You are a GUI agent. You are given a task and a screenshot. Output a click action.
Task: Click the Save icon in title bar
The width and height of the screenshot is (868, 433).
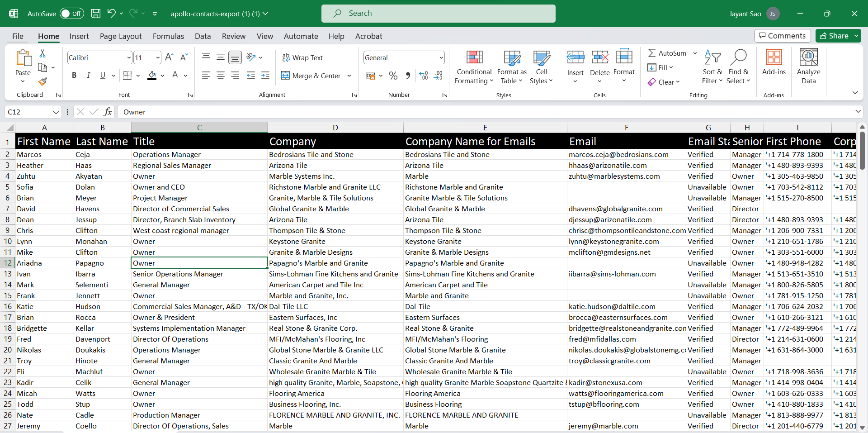coord(96,14)
